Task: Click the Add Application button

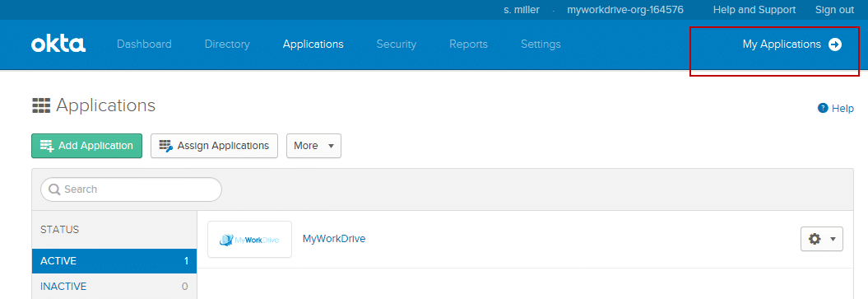Action: click(x=87, y=146)
